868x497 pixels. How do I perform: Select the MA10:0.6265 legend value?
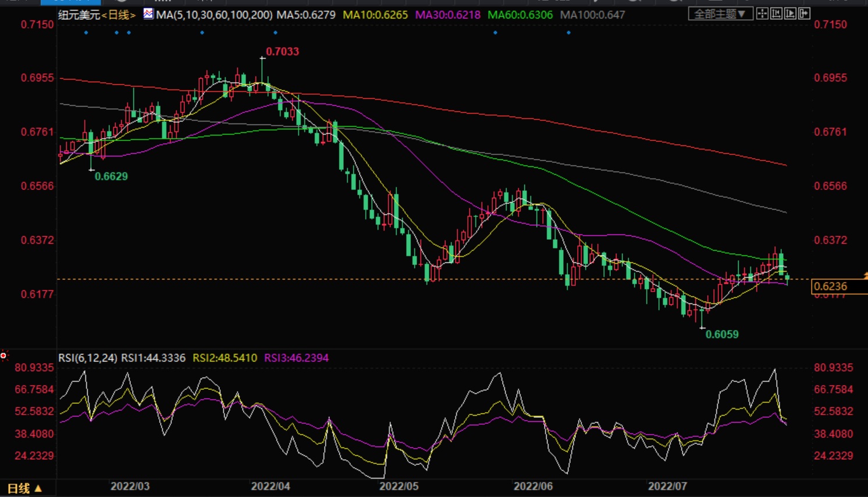coord(375,15)
